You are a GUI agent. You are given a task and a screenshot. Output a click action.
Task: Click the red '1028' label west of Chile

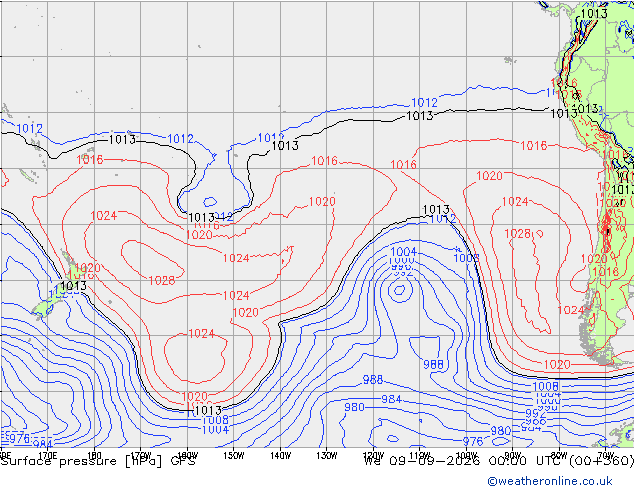(x=518, y=234)
